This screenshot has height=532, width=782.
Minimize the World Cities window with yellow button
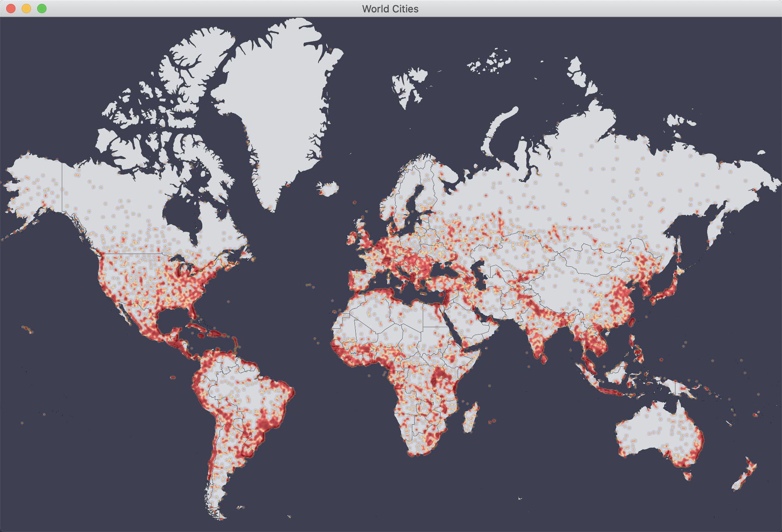point(26,9)
